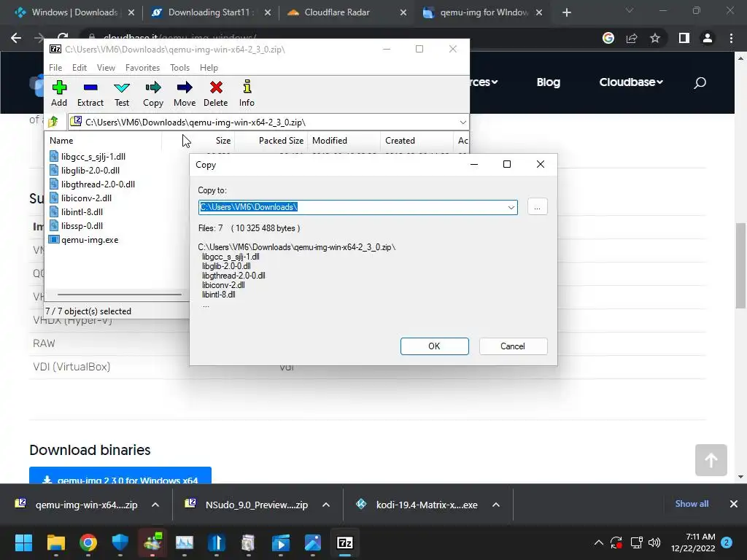Image resolution: width=747 pixels, height=560 pixels.
Task: Click the Chrome taskbar icon
Action: coord(88,542)
